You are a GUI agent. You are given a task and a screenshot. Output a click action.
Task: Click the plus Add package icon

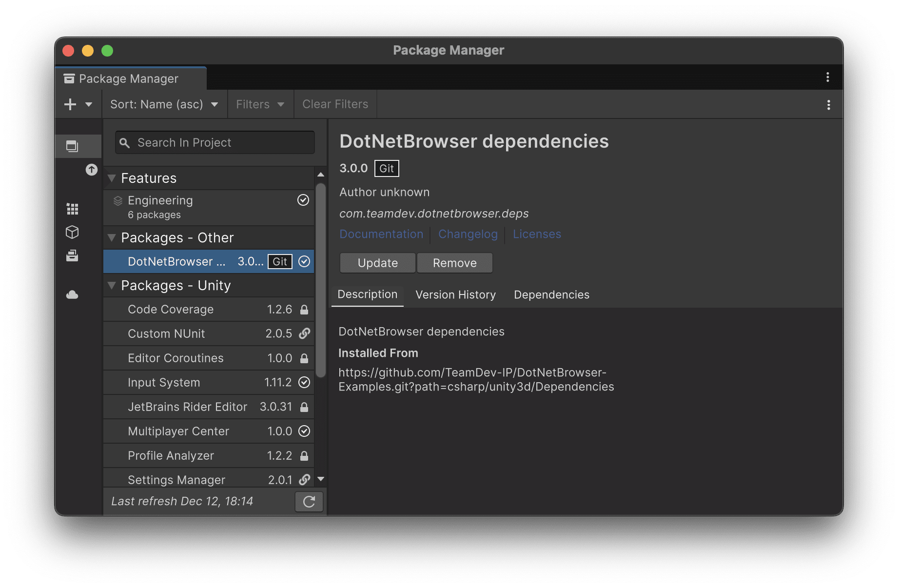pyautogui.click(x=70, y=104)
